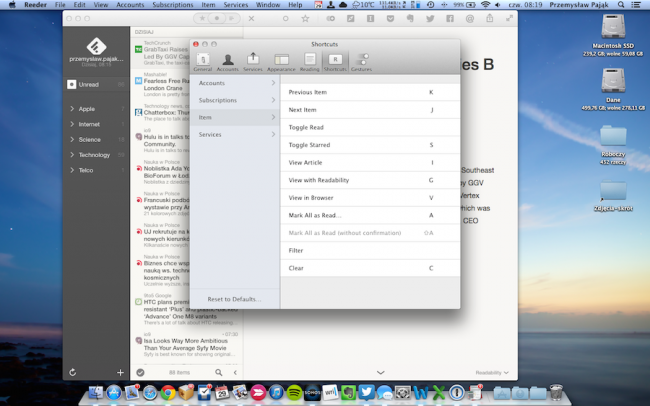Screen dimensions: 650x406
Task: Show starred items filter in toolbar
Action: (x=202, y=18)
